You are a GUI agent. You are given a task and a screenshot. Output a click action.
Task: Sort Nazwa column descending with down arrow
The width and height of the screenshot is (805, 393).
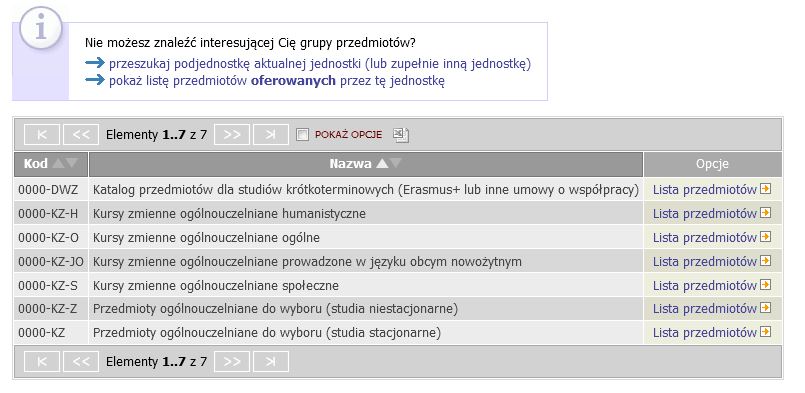395,163
